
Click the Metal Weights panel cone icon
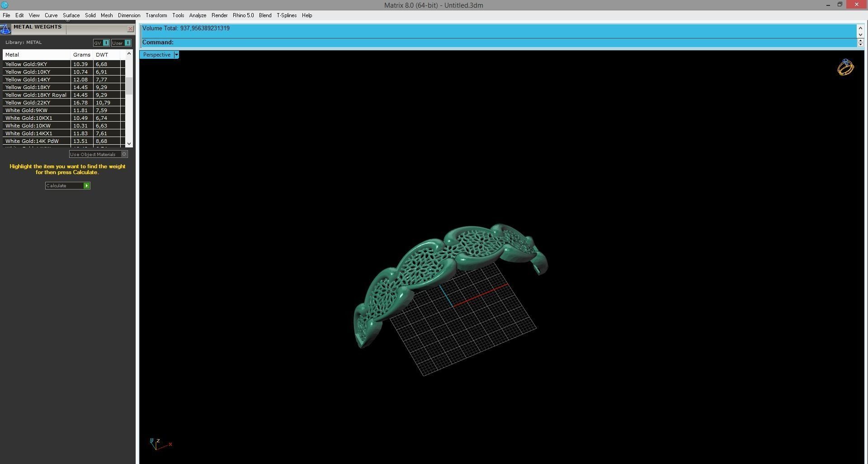tap(5, 29)
